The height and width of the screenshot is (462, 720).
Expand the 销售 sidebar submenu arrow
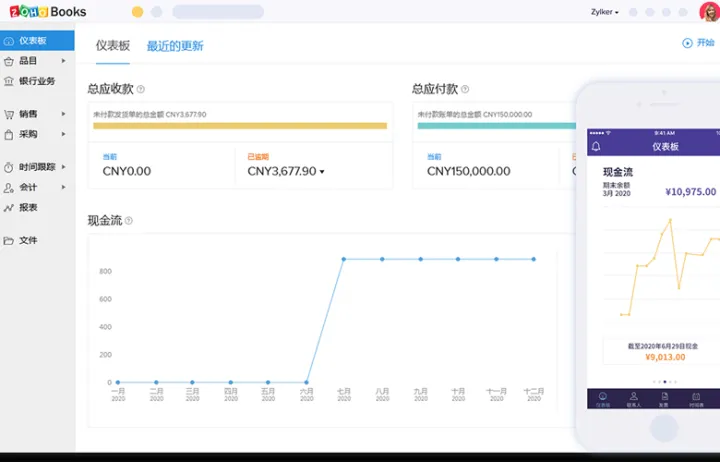tap(64, 114)
